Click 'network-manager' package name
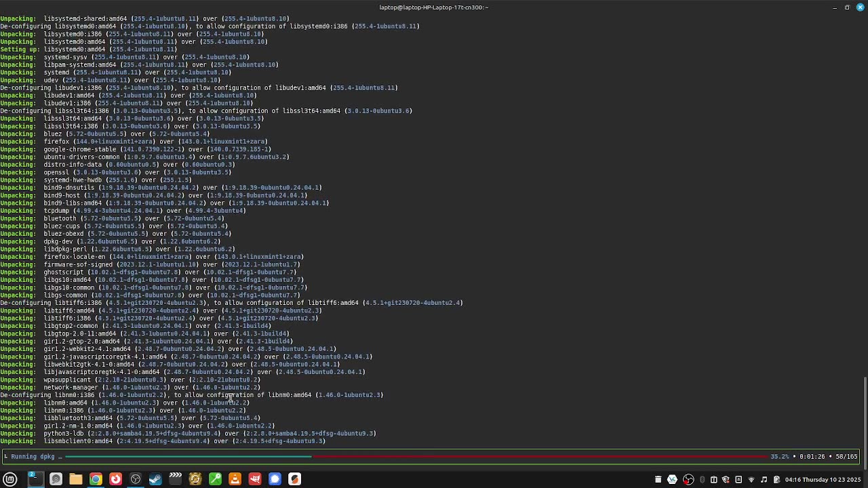Viewport: 868px width, 488px height. [71, 388]
